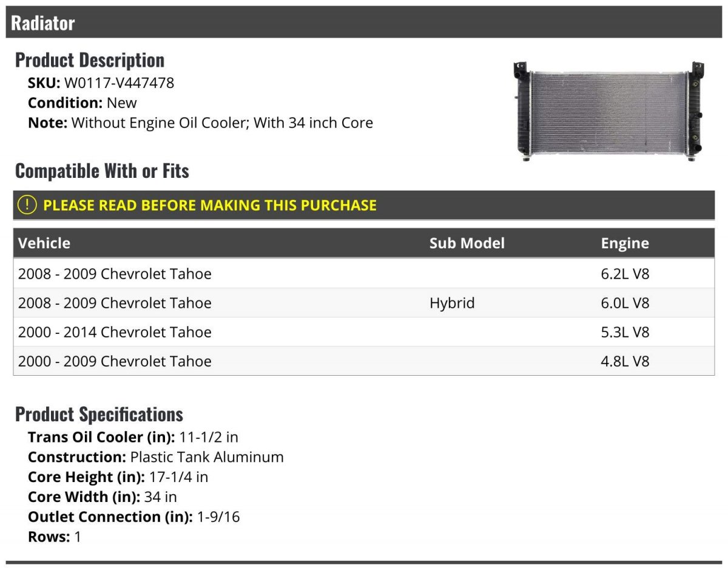Click the Core Width 34 in specification
The width and height of the screenshot is (728, 570).
[x=103, y=497]
